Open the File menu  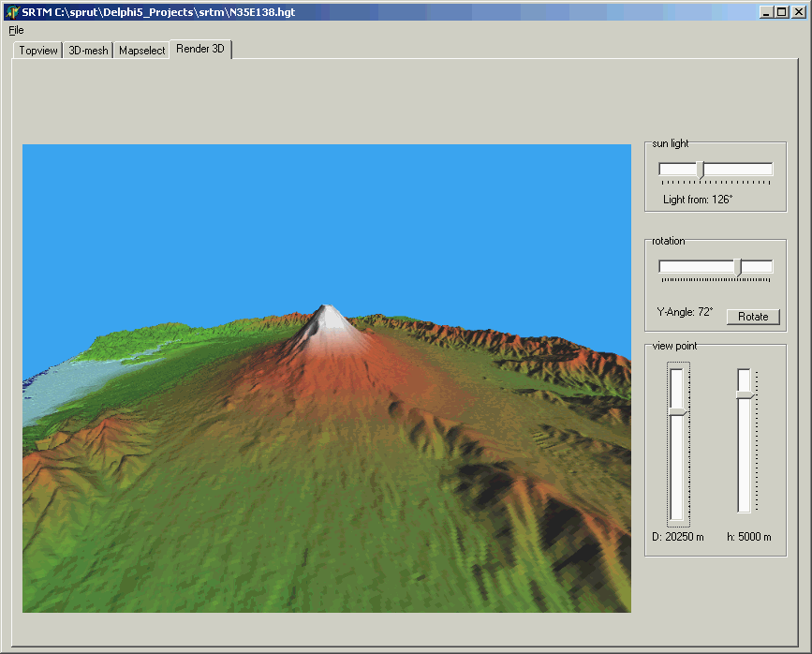click(16, 30)
